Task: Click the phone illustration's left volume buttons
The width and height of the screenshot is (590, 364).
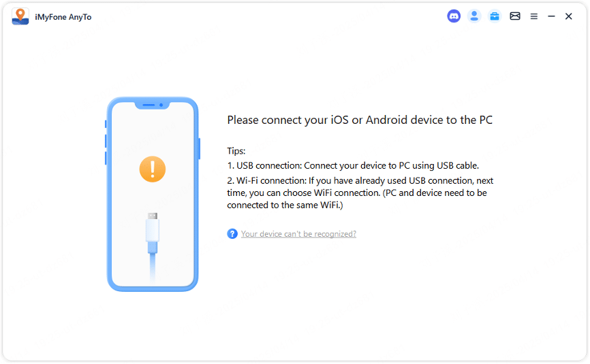Action: [106, 142]
